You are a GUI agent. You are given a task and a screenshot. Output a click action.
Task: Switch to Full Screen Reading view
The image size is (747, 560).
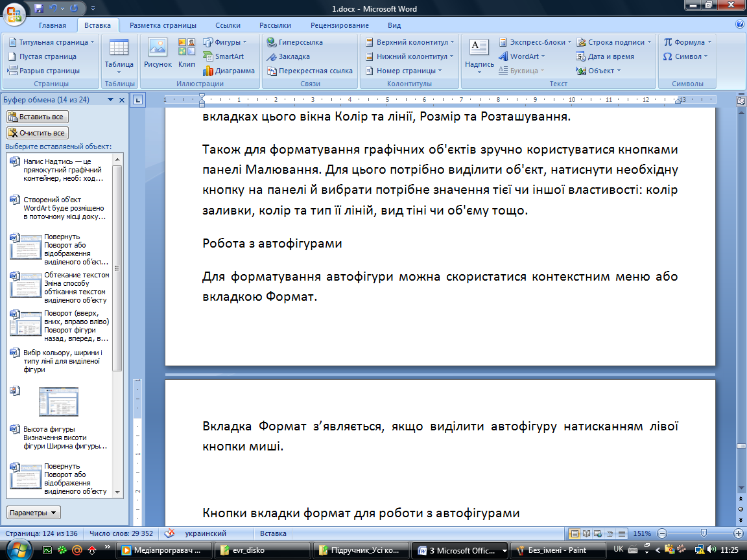point(586,533)
